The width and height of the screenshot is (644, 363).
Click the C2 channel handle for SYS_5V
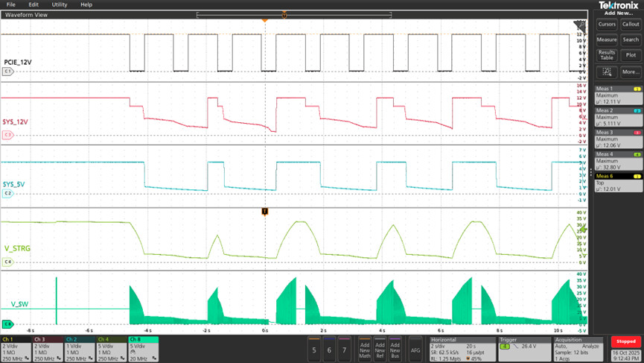8,193
